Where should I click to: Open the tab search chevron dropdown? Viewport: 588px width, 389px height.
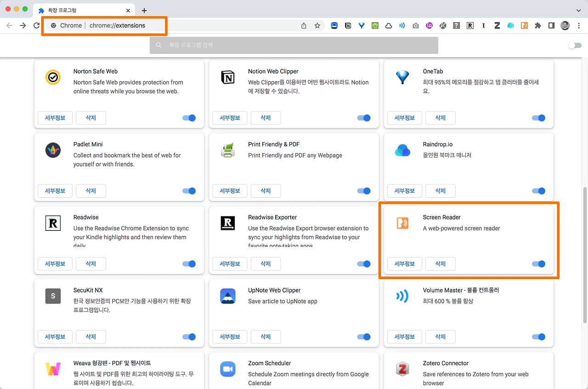578,10
